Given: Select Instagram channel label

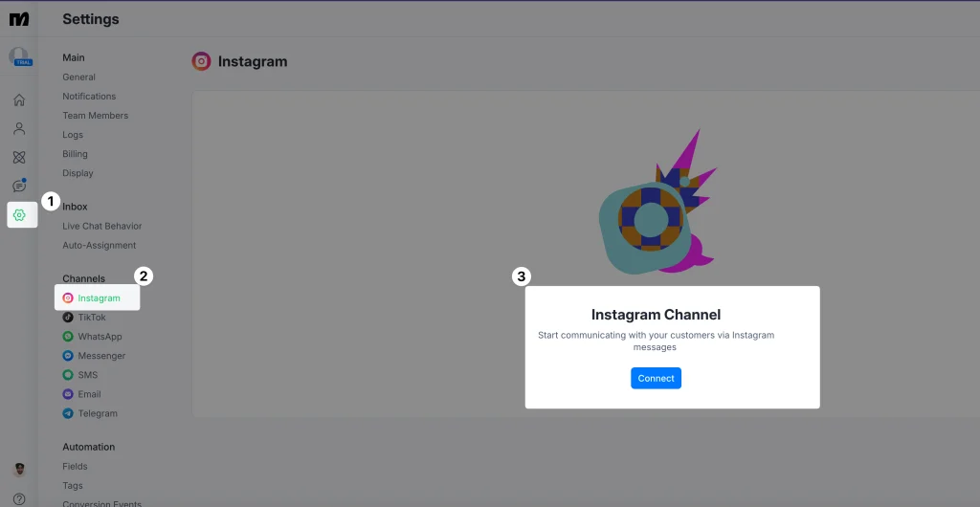Looking at the screenshot, I should [x=99, y=298].
